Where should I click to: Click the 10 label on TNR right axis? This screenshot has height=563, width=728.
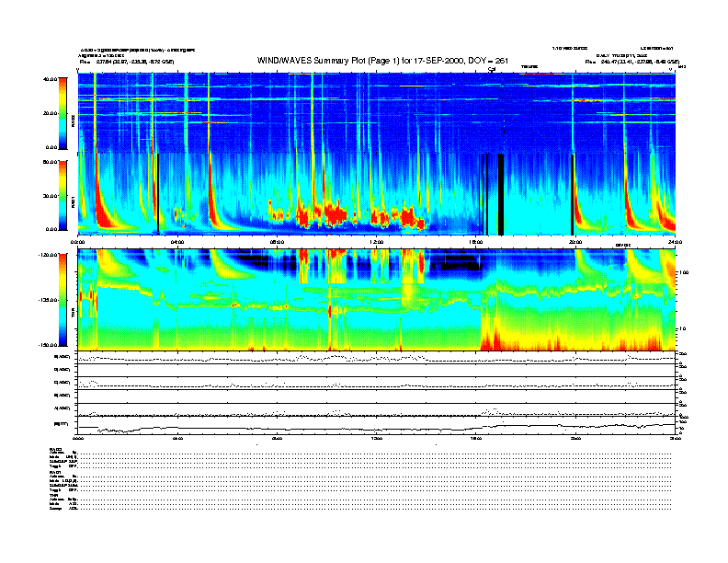pyautogui.click(x=683, y=329)
